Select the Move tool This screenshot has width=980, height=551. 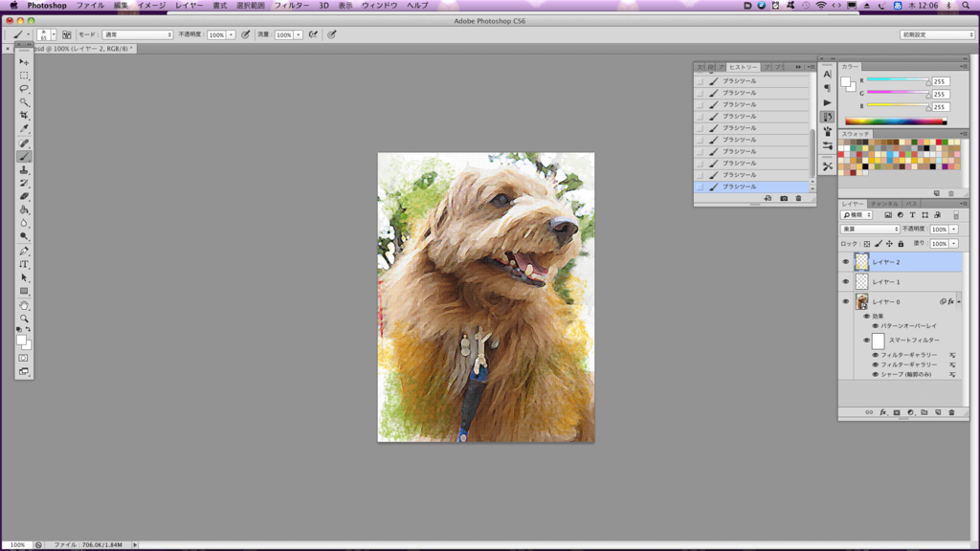(x=24, y=62)
